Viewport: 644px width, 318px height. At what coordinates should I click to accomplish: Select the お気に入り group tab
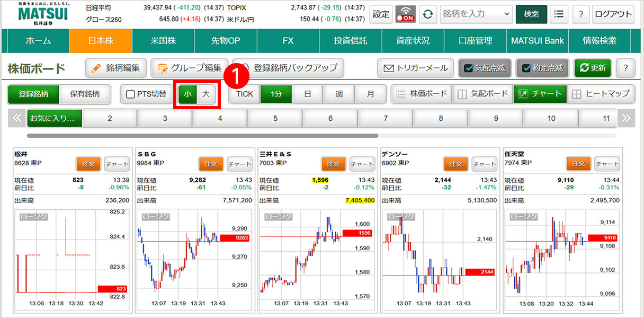pyautogui.click(x=55, y=118)
